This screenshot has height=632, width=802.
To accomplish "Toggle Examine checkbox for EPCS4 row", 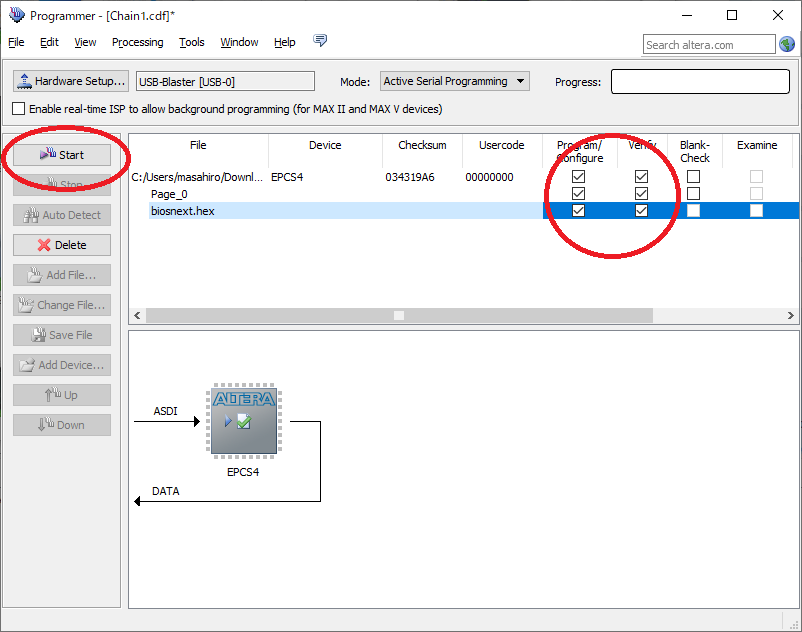I will pyautogui.click(x=756, y=176).
